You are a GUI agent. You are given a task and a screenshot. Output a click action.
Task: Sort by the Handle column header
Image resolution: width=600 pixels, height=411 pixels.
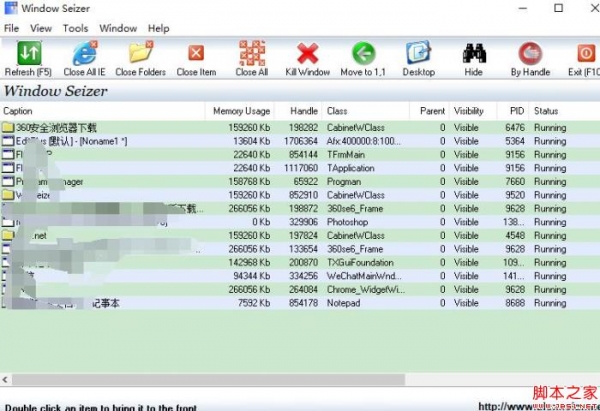click(x=298, y=111)
